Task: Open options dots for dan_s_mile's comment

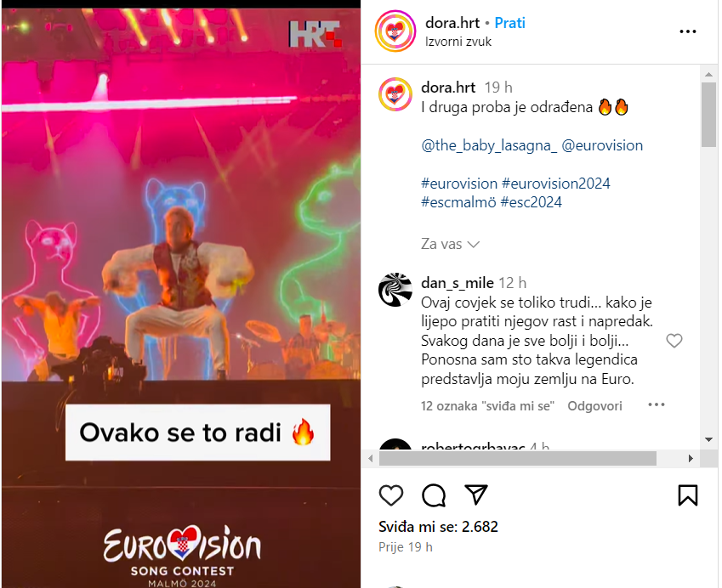Action: click(x=657, y=404)
